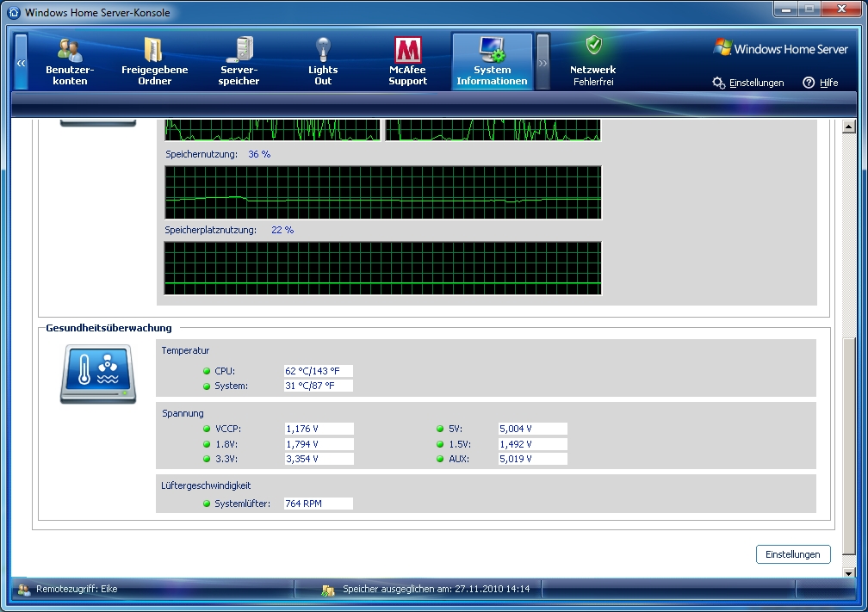Show more tabs with right double-chevron
The width and height of the screenshot is (868, 612).
[542, 62]
